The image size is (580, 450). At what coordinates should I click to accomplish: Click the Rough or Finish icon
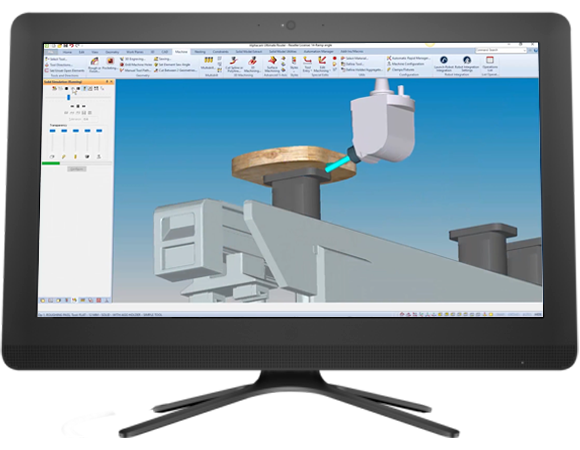click(x=94, y=64)
